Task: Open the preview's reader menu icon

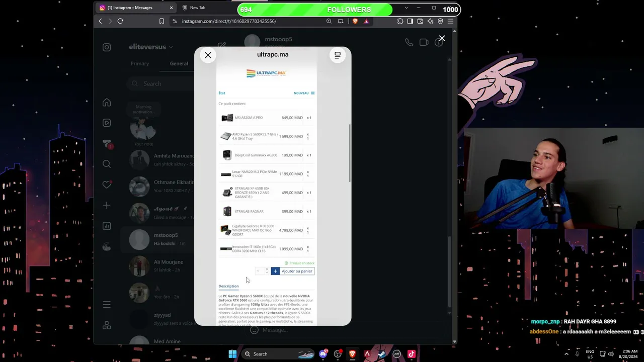Action: coord(338,55)
